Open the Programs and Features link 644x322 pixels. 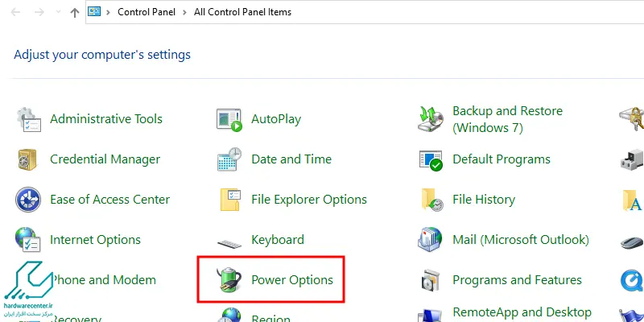pos(517,280)
